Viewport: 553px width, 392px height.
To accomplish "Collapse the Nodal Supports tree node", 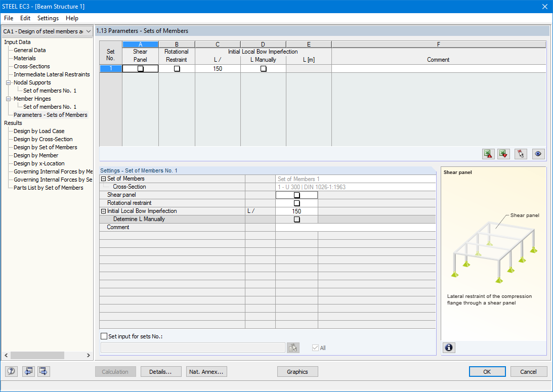I will 8,82.
